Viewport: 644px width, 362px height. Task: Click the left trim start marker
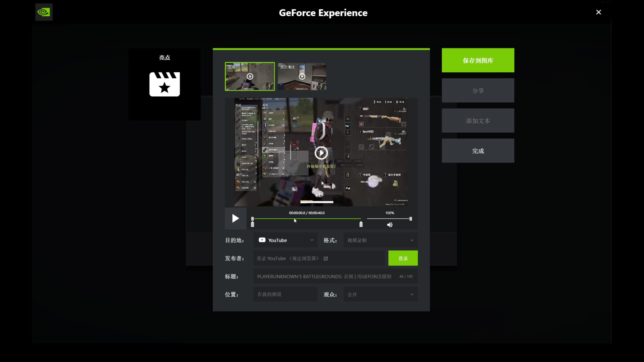253,224
